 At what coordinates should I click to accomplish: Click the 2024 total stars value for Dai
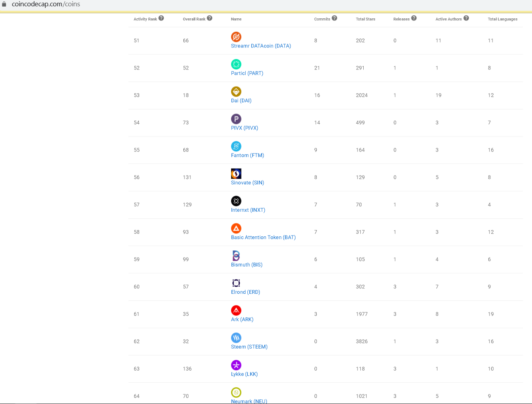tap(362, 95)
